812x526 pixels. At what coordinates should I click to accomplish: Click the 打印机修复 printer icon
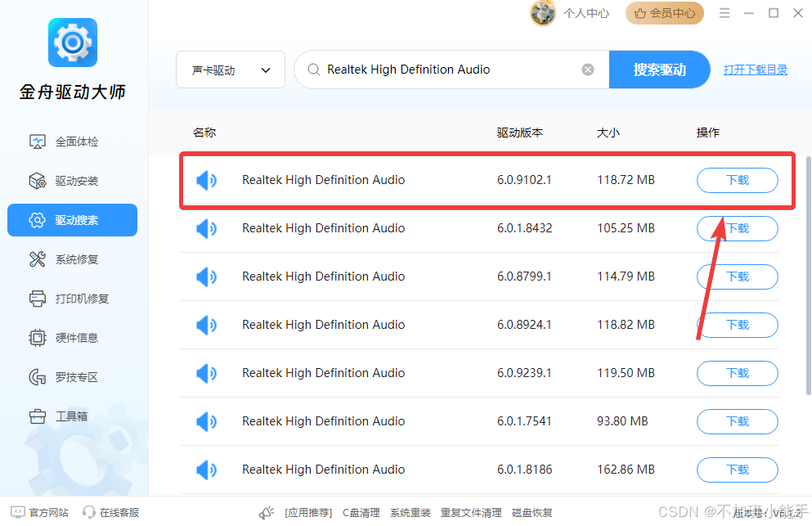click(38, 299)
